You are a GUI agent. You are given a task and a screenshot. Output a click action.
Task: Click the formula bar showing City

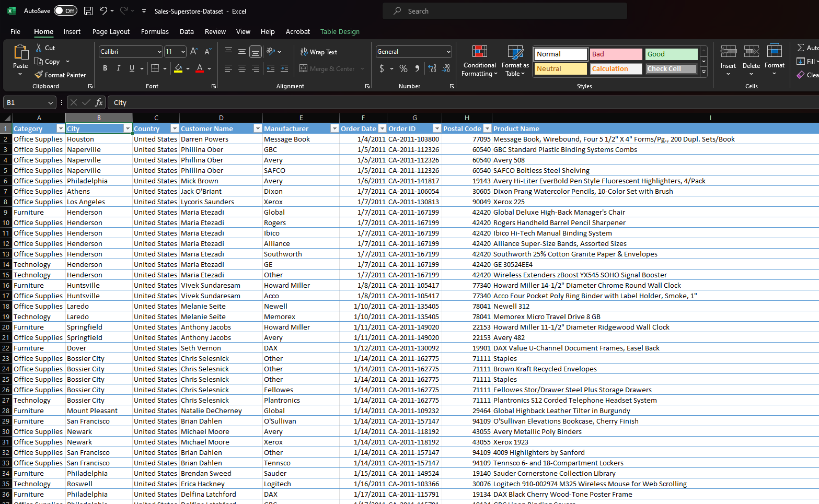coord(463,102)
